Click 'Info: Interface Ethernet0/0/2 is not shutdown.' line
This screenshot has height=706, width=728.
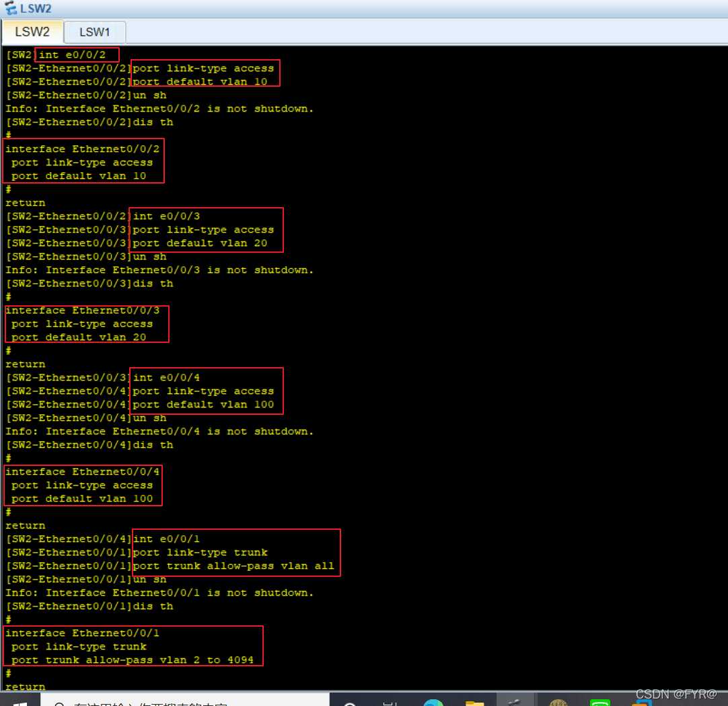[x=159, y=108]
